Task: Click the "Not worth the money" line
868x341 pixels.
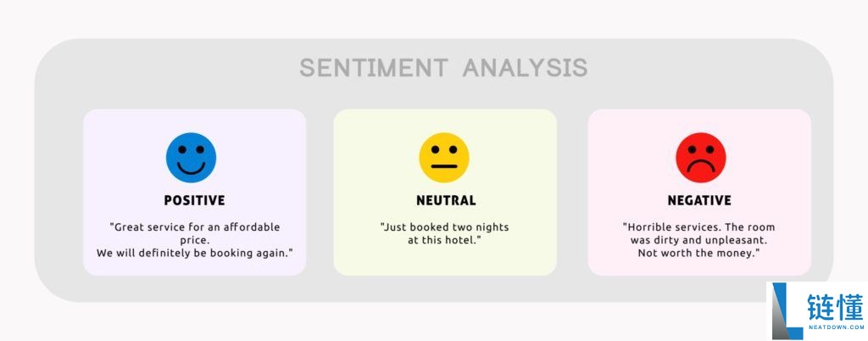Action: pos(698,254)
